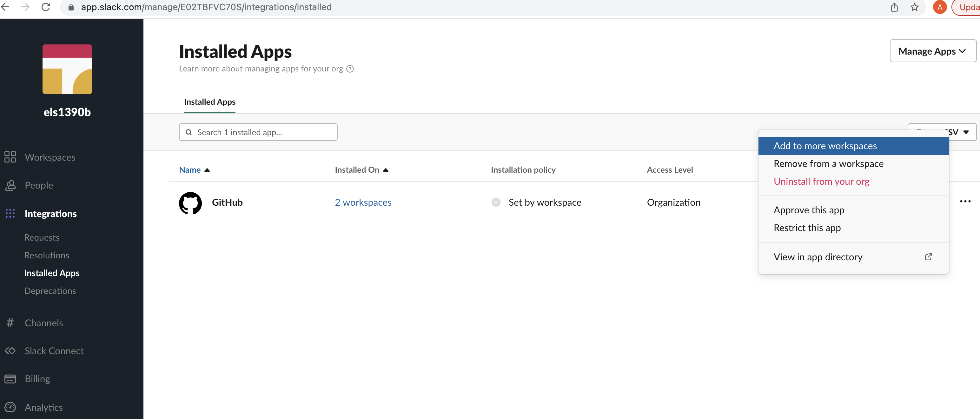Bookmark page with the star icon
Viewport: 980px width, 419px height.
915,7
